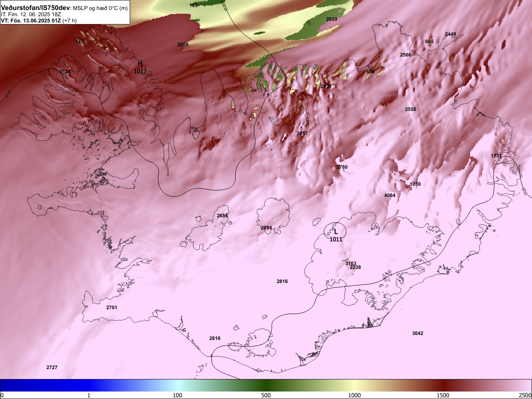Click the 'MSLP og hæð 0°C (m)' caption
The height and width of the screenshot is (399, 532).
(x=100, y=8)
